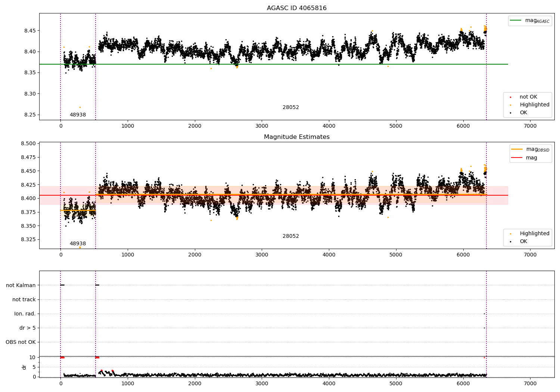Click x-tick 1000 under the AGASC plot
The height and width of the screenshot is (392, 560).
128,126
